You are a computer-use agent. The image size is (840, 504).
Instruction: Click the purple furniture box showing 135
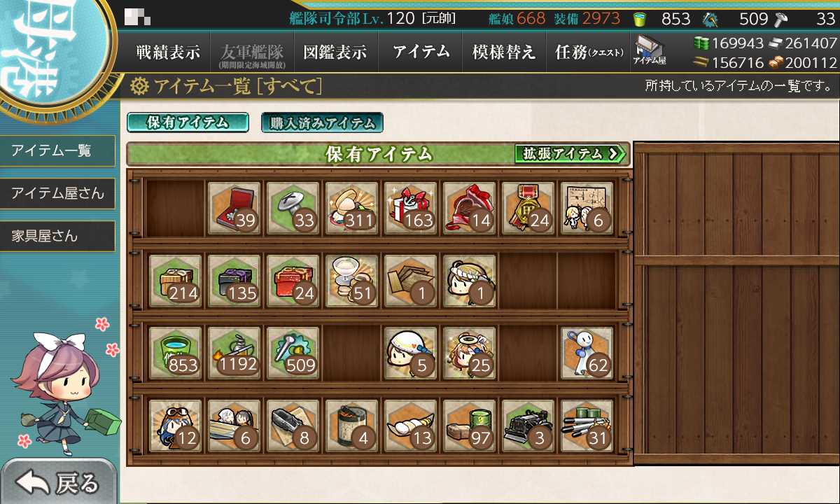(235, 280)
